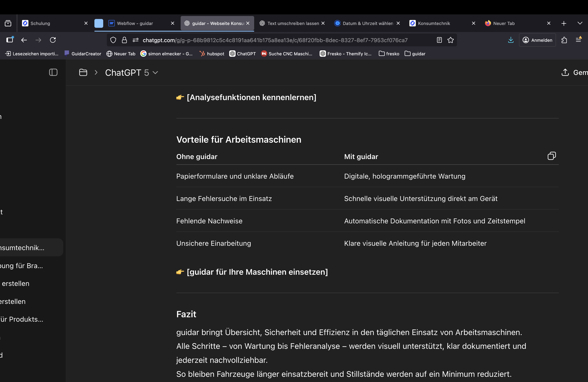Open the Firefox application menu
588x382 pixels.
tap(578, 40)
